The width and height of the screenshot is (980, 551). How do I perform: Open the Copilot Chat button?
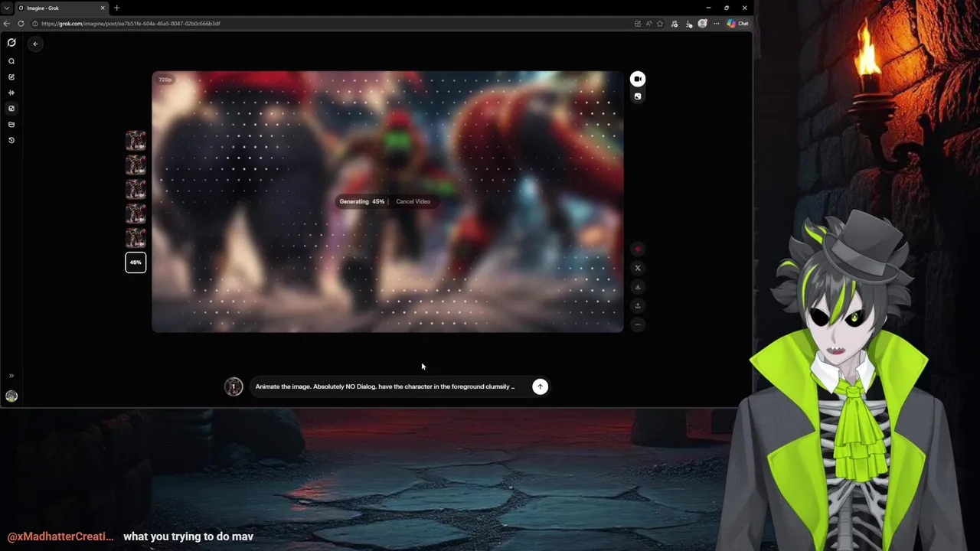tap(738, 24)
